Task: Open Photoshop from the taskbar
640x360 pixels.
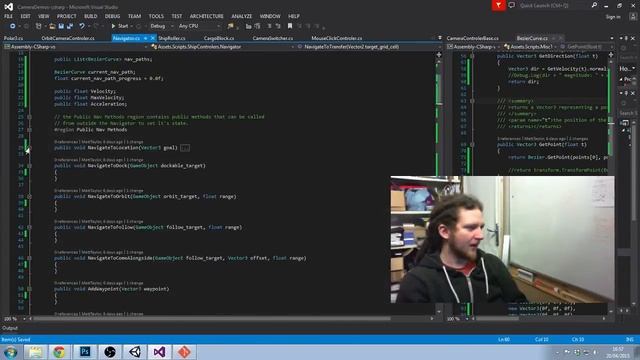Action: coord(85,352)
